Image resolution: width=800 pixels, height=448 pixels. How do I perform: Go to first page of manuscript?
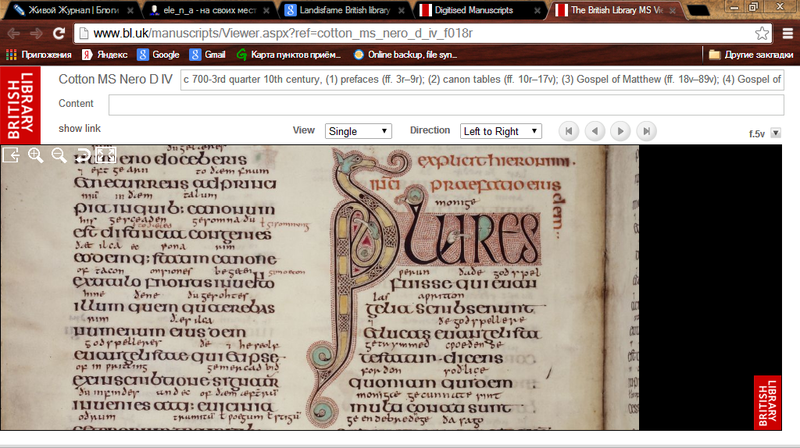coord(568,131)
